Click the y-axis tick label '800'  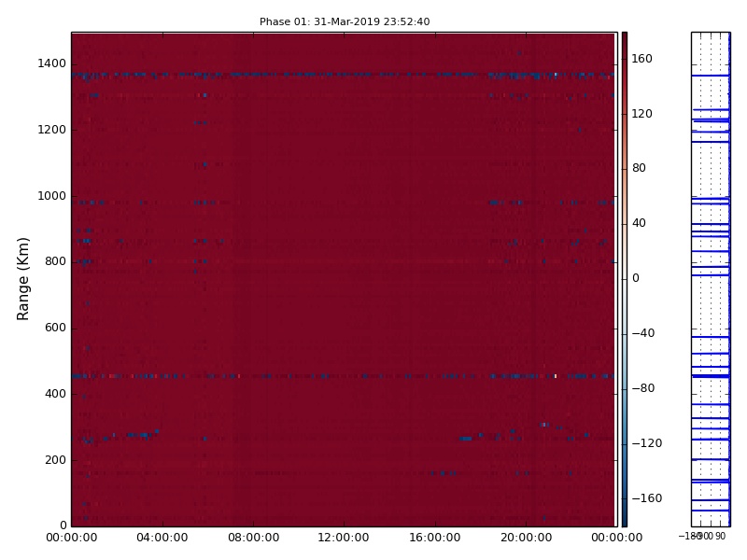tap(56, 261)
